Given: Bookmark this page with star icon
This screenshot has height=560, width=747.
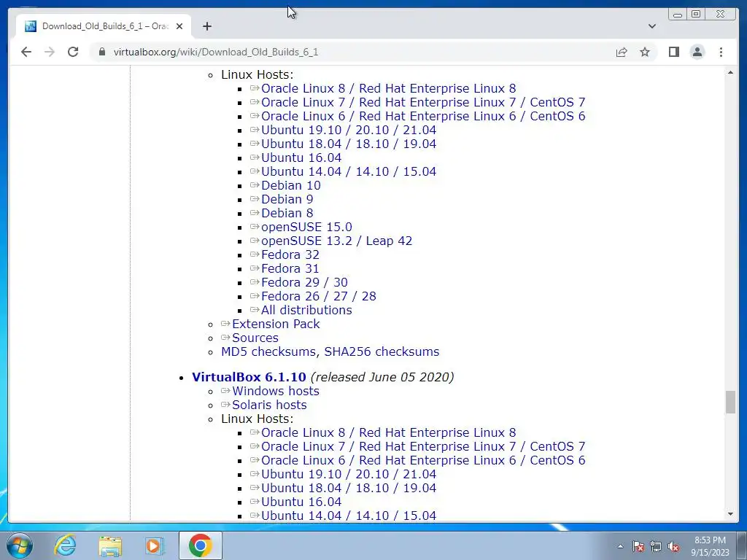Looking at the screenshot, I should tap(645, 52).
